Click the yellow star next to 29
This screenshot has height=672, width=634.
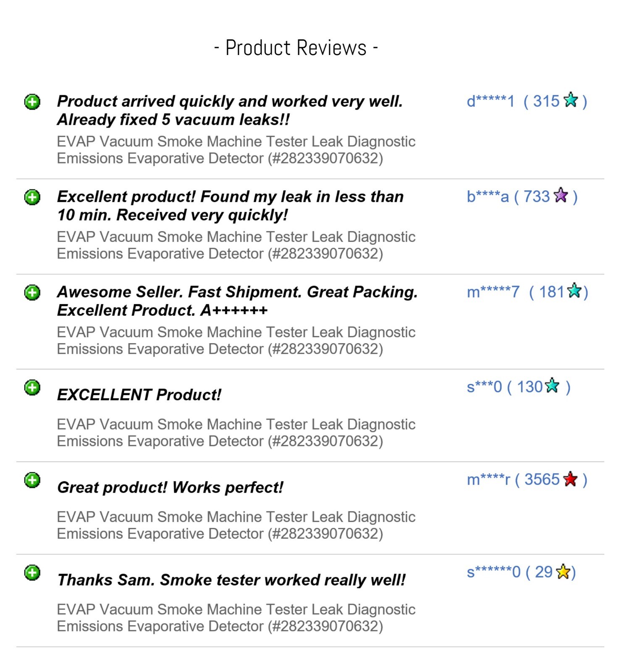coord(563,572)
